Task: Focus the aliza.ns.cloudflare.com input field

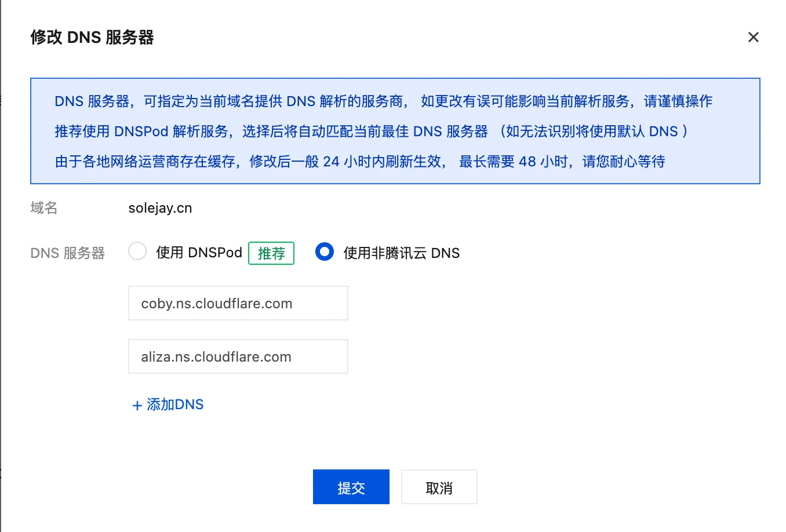Action: [238, 356]
